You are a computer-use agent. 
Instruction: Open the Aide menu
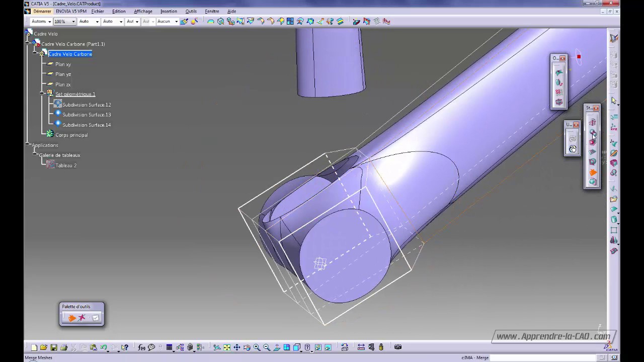(231, 11)
